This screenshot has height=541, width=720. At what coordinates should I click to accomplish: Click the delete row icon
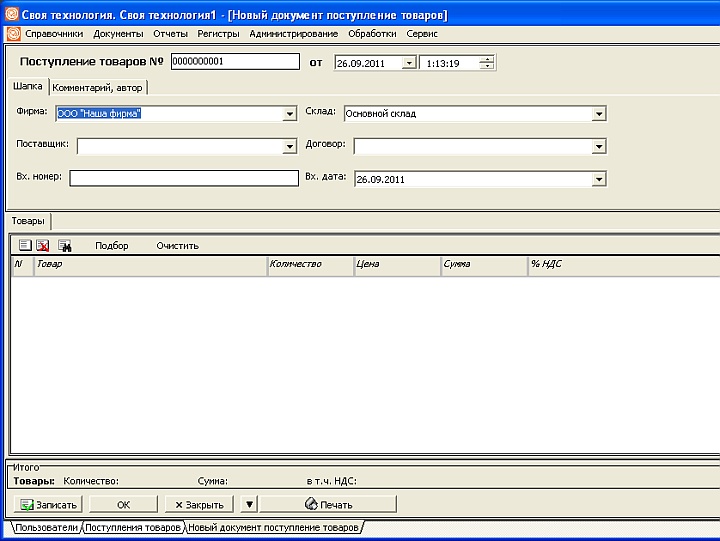(x=43, y=245)
